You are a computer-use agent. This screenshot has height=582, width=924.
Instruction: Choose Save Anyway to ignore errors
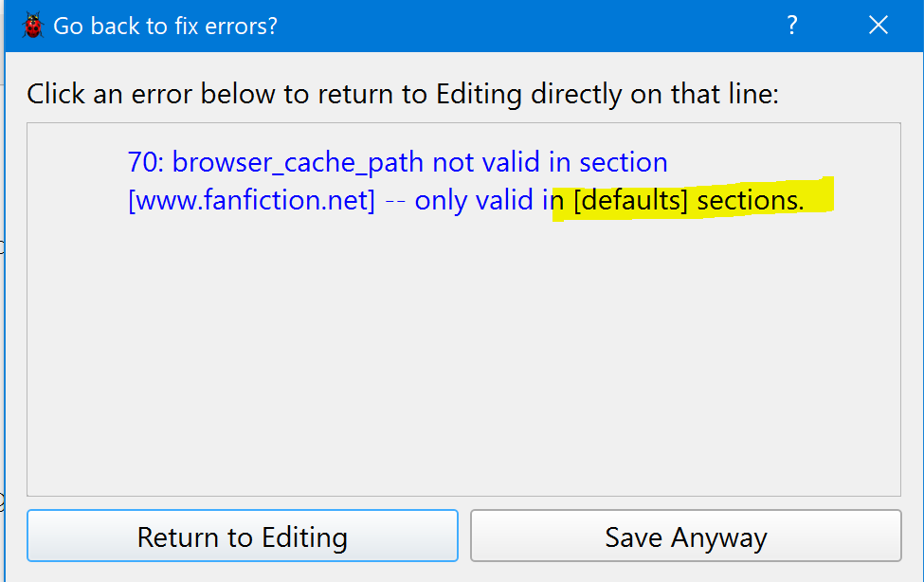pyautogui.click(x=685, y=537)
